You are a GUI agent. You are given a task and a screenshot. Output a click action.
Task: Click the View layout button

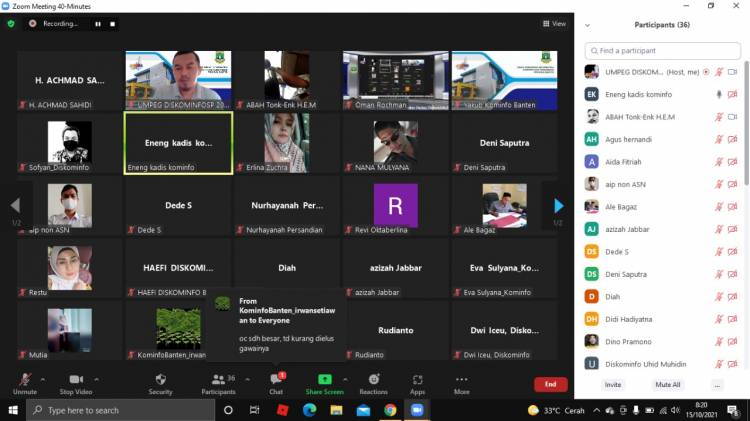click(x=554, y=23)
